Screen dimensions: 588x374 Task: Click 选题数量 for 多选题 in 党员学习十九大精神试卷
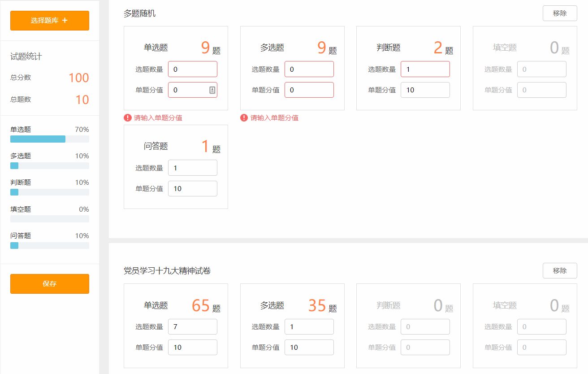pyautogui.click(x=309, y=327)
